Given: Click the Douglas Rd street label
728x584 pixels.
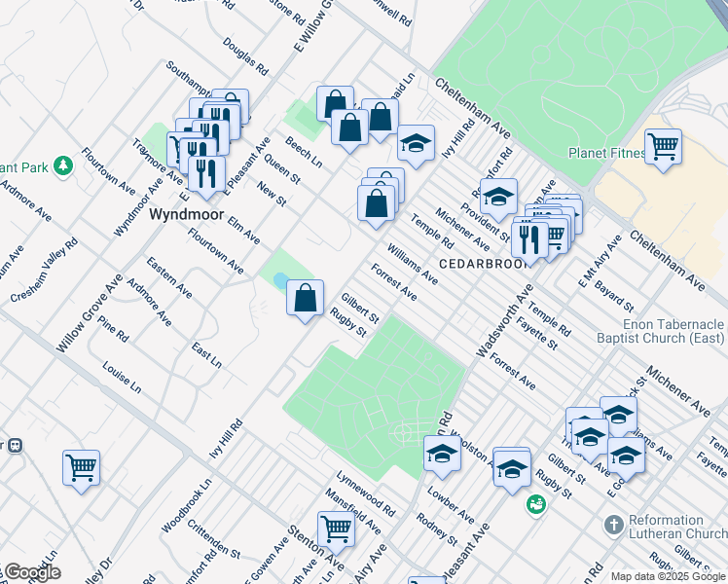Looking at the screenshot, I should pyautogui.click(x=245, y=56).
